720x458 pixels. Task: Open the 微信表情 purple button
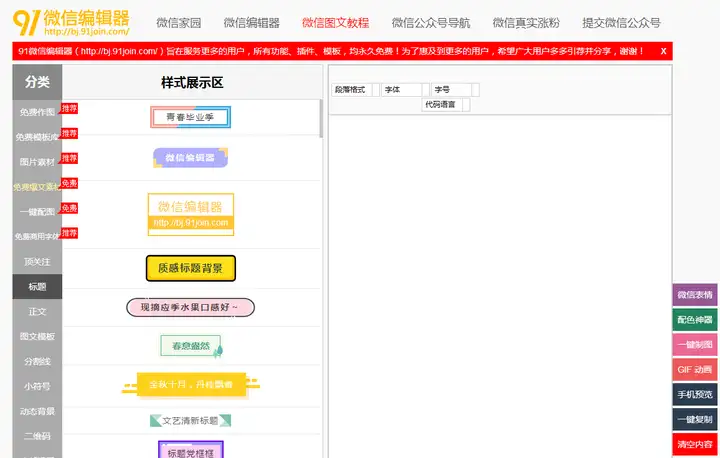[695, 295]
